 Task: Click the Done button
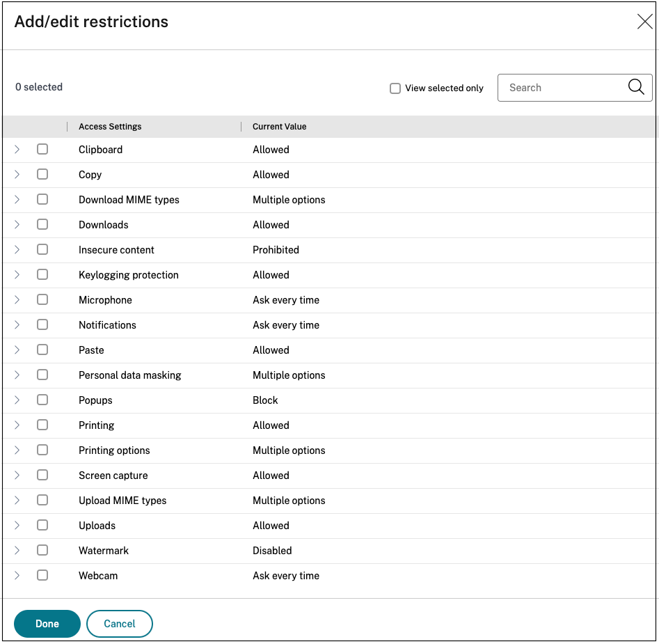point(47,623)
